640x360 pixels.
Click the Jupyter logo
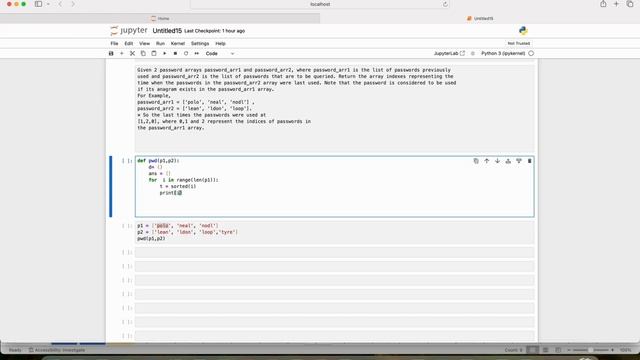tap(129, 31)
